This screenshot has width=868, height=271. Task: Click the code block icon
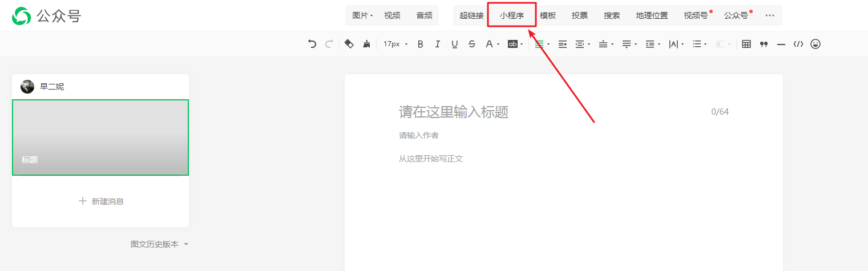click(x=798, y=44)
